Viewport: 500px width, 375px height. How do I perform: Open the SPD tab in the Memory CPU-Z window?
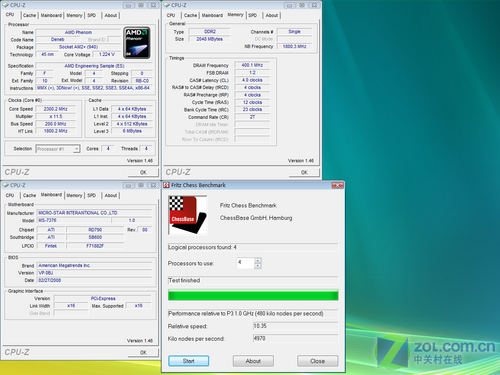253,15
